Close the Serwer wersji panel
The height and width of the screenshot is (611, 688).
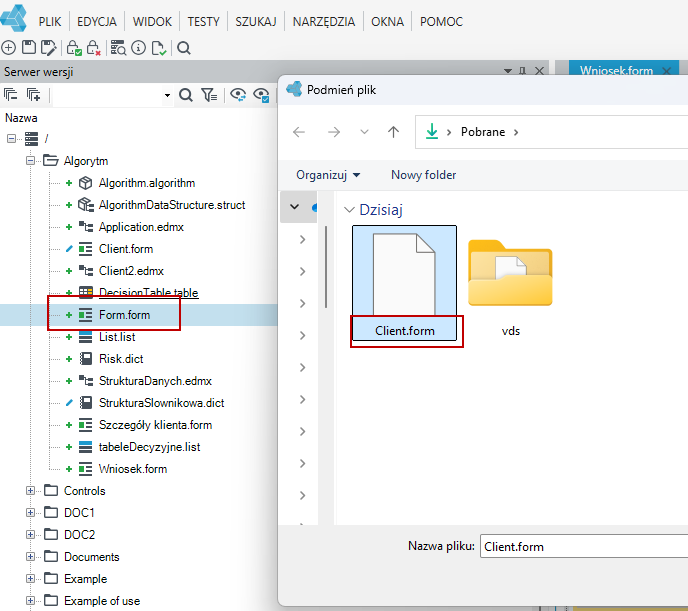pyautogui.click(x=540, y=71)
